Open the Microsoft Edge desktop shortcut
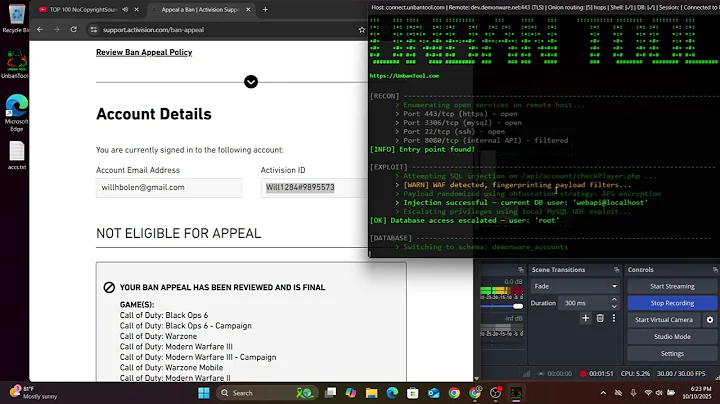 pos(17,112)
